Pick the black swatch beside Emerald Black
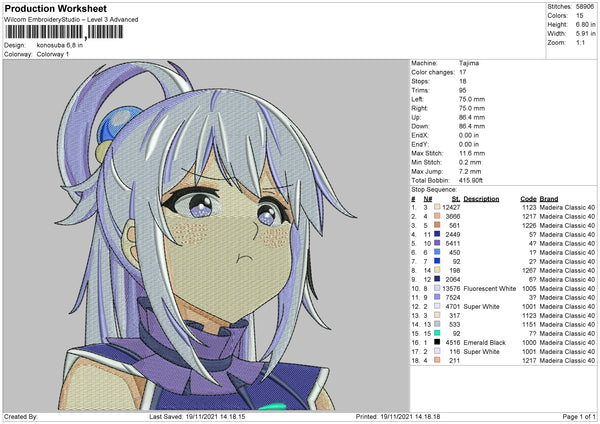 pos(437,342)
